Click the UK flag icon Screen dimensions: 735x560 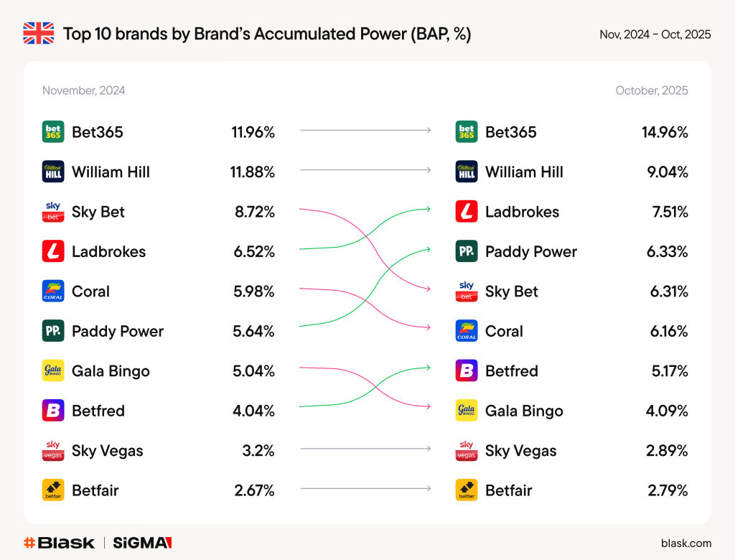39,34
